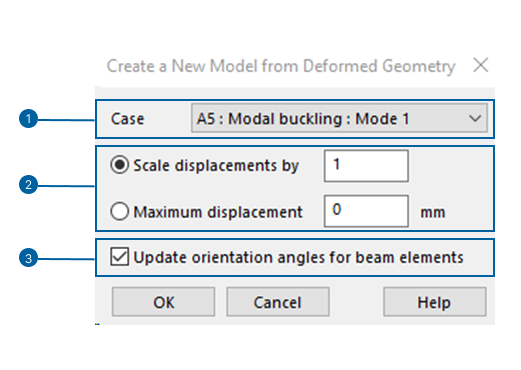The image size is (521, 370).
Task: Select the Maximum displacement radio button
Action: [x=119, y=211]
